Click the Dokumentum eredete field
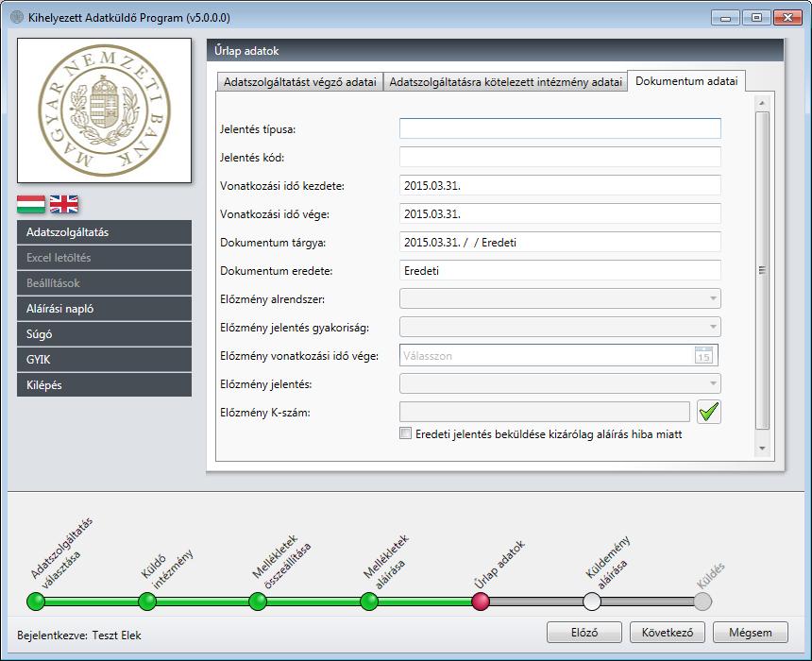 (x=560, y=270)
